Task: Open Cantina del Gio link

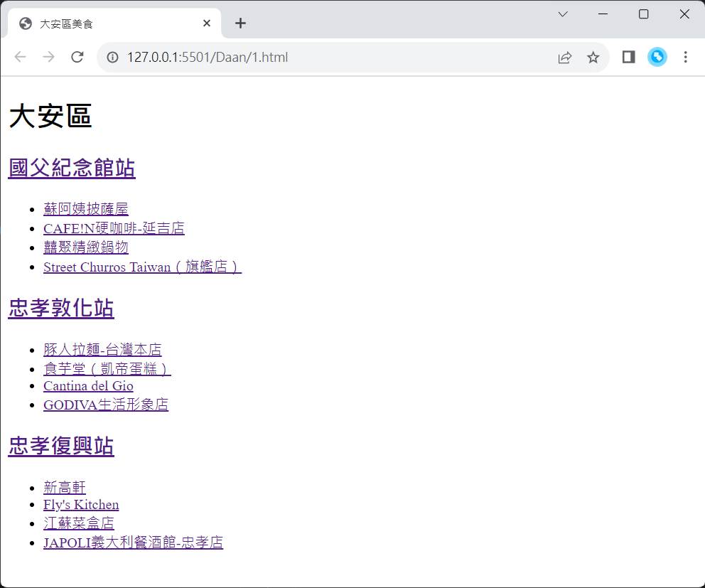Action: point(88,386)
